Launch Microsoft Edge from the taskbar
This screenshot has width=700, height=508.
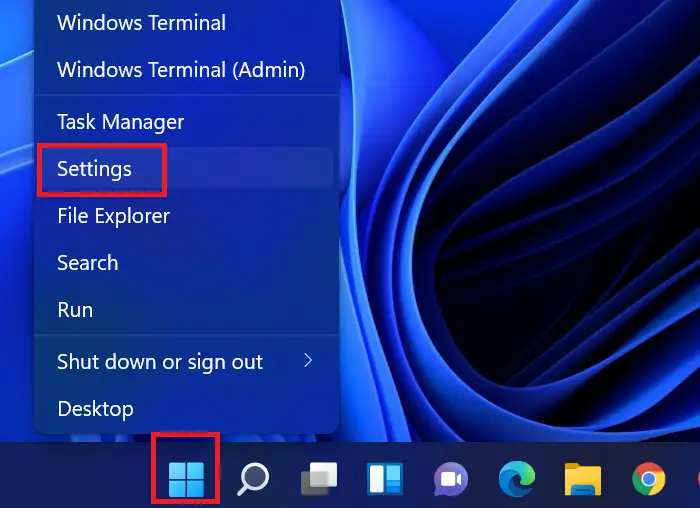click(x=517, y=479)
